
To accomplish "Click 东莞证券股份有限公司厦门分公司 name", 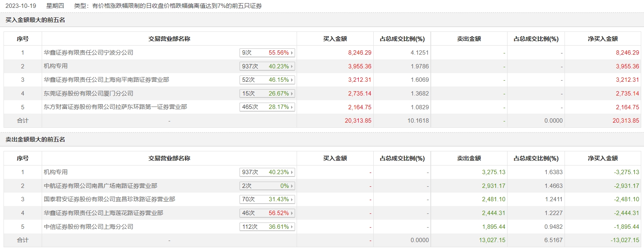I will (x=89, y=94).
